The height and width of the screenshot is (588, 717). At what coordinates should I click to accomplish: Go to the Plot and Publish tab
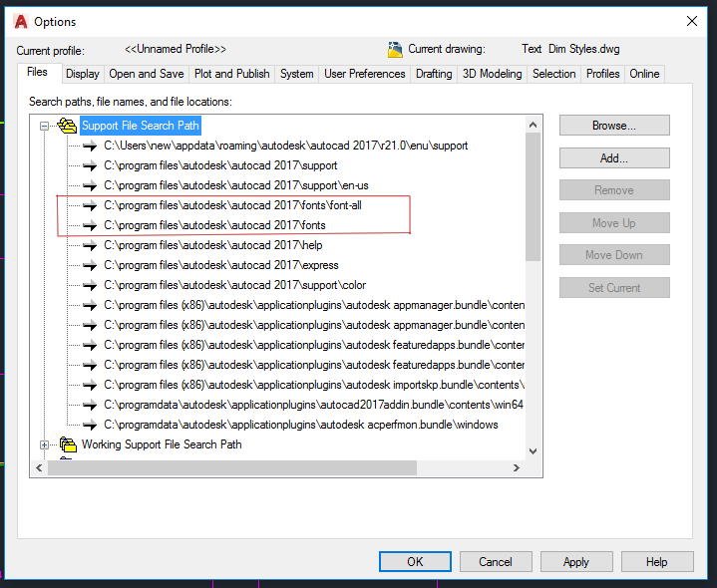(x=231, y=74)
